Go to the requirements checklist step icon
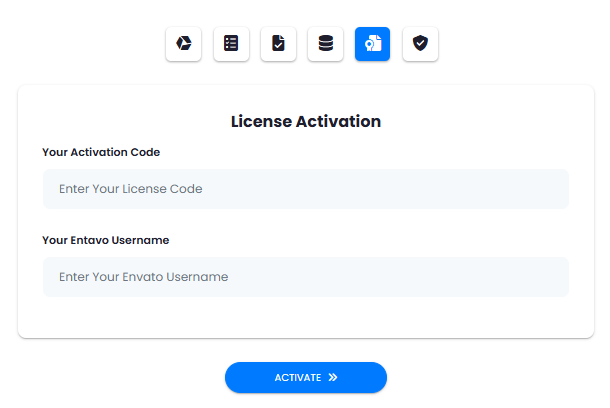 click(x=231, y=44)
